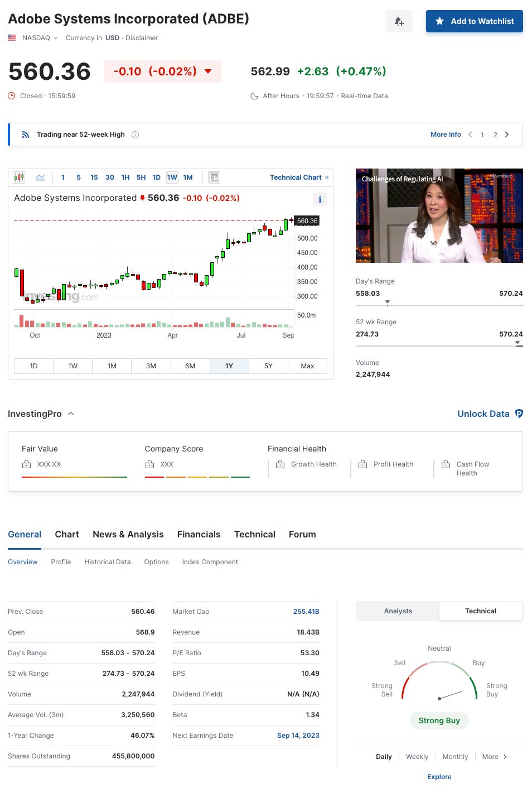
Task: Click the candlestick chart type icon
Action: [19, 177]
